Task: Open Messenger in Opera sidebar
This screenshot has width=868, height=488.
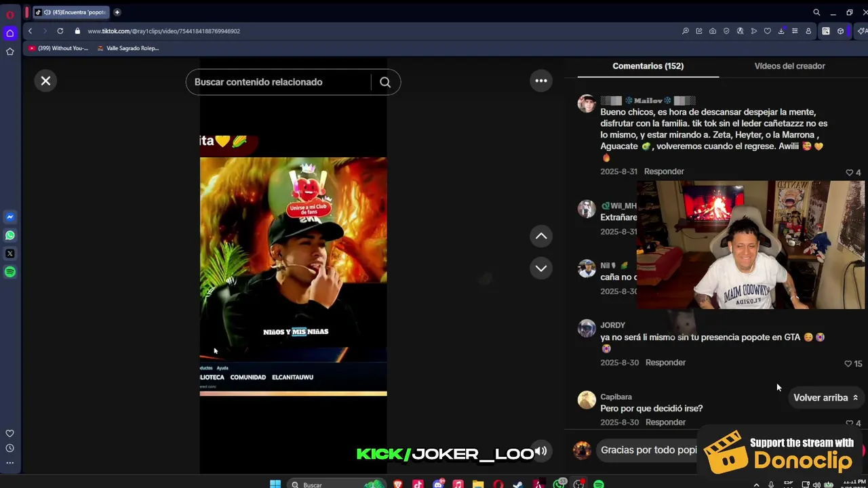Action: coord(9,218)
